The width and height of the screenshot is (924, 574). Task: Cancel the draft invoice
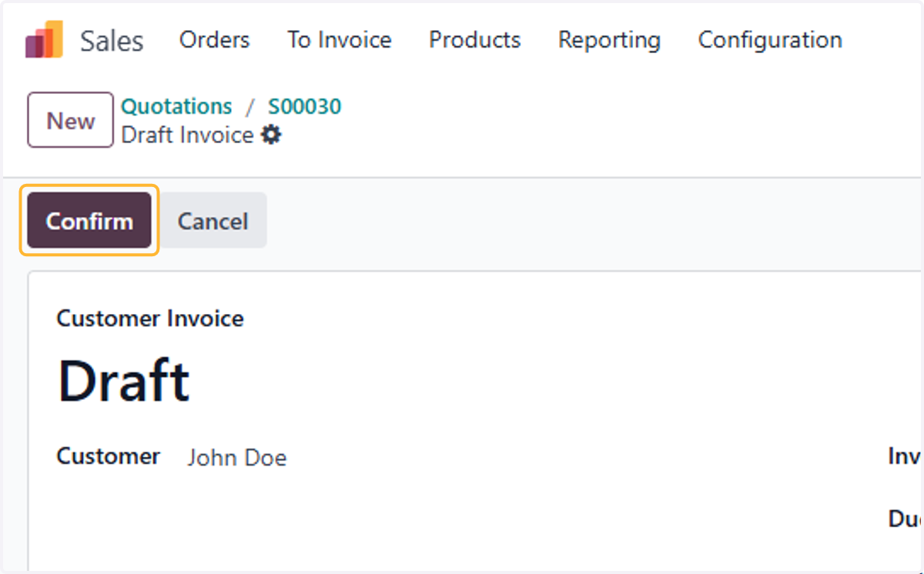(213, 221)
